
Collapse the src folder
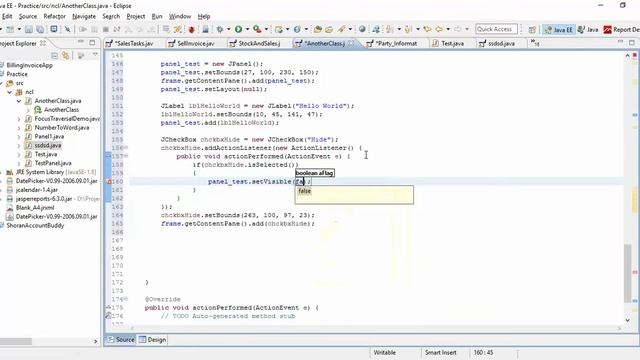click(x=1, y=83)
